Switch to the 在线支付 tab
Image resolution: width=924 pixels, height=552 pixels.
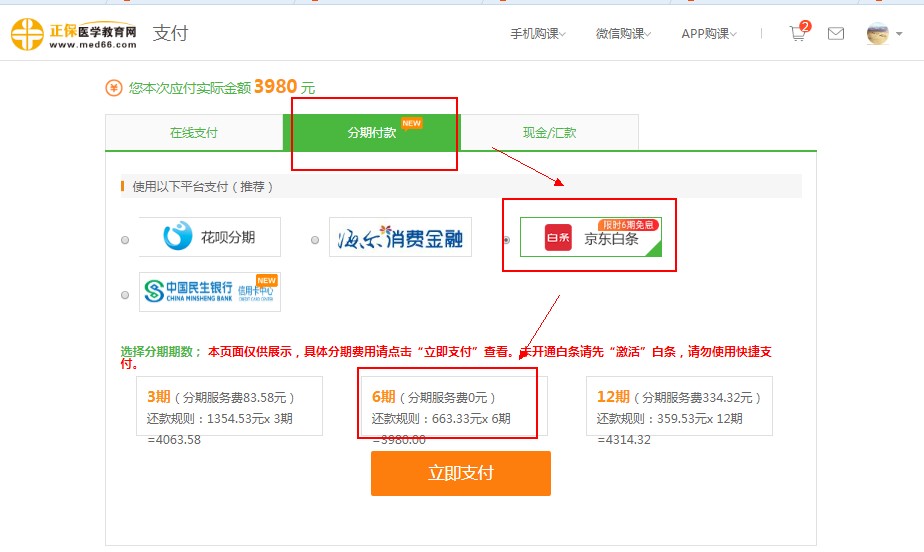[x=194, y=133]
